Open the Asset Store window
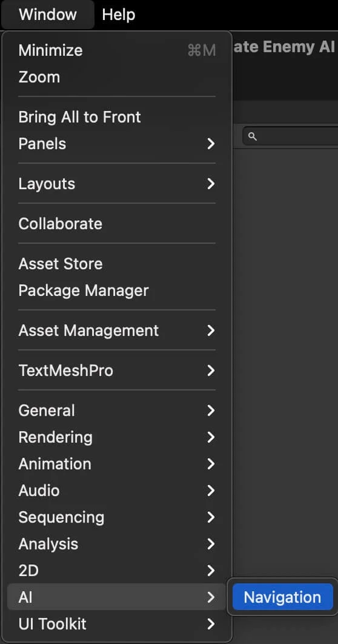The width and height of the screenshot is (338, 644). (117, 264)
